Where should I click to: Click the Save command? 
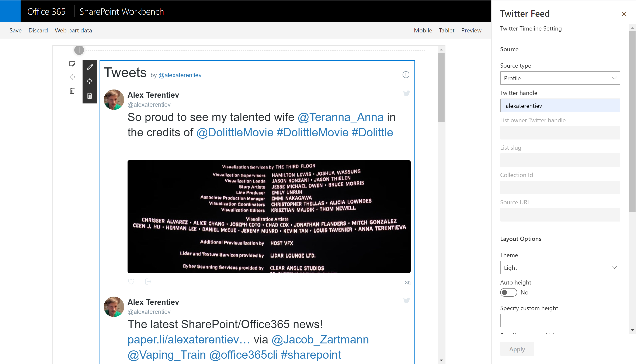pos(15,31)
